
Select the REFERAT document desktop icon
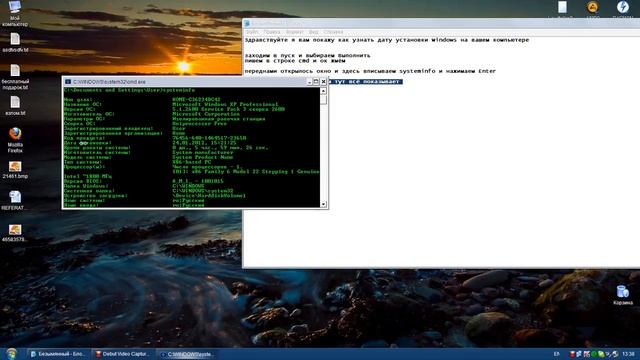pos(15,201)
